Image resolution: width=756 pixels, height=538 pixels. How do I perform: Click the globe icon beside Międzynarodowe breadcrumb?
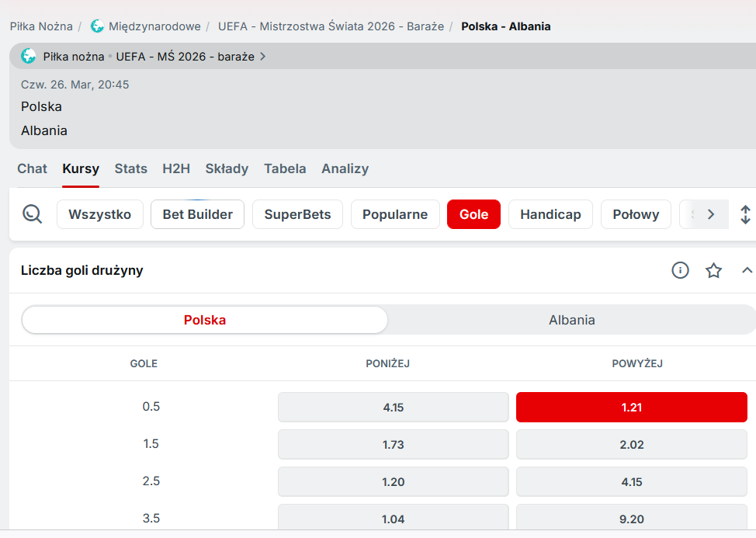click(x=97, y=26)
